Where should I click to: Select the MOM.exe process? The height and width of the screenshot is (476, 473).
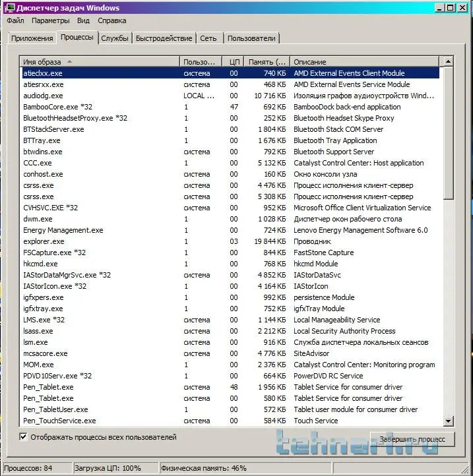click(x=231, y=365)
